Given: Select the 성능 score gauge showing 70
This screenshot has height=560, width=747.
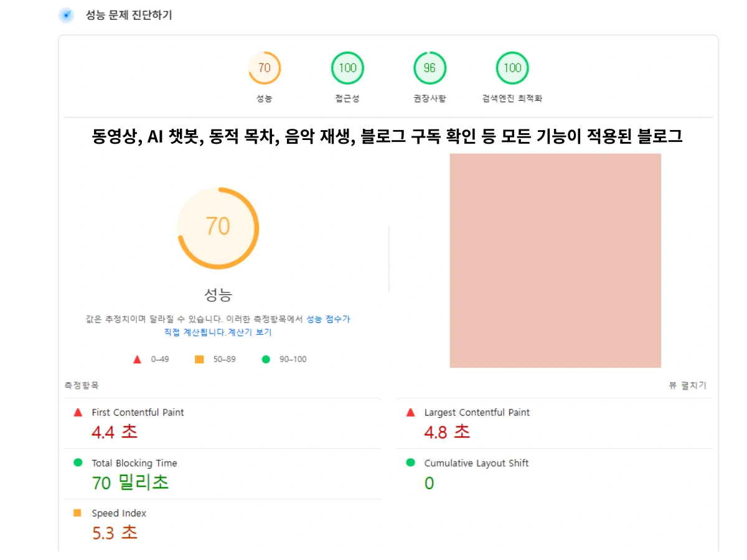Looking at the screenshot, I should point(265,68).
